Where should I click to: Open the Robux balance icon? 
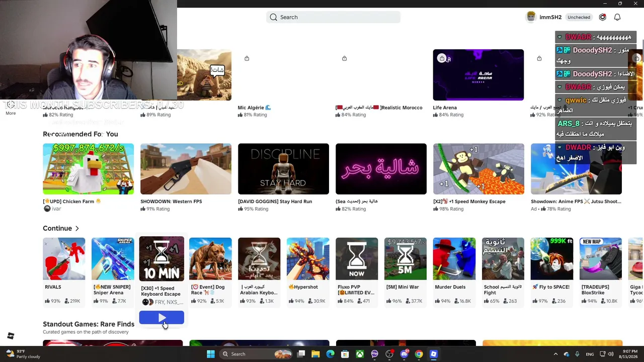click(x=603, y=17)
